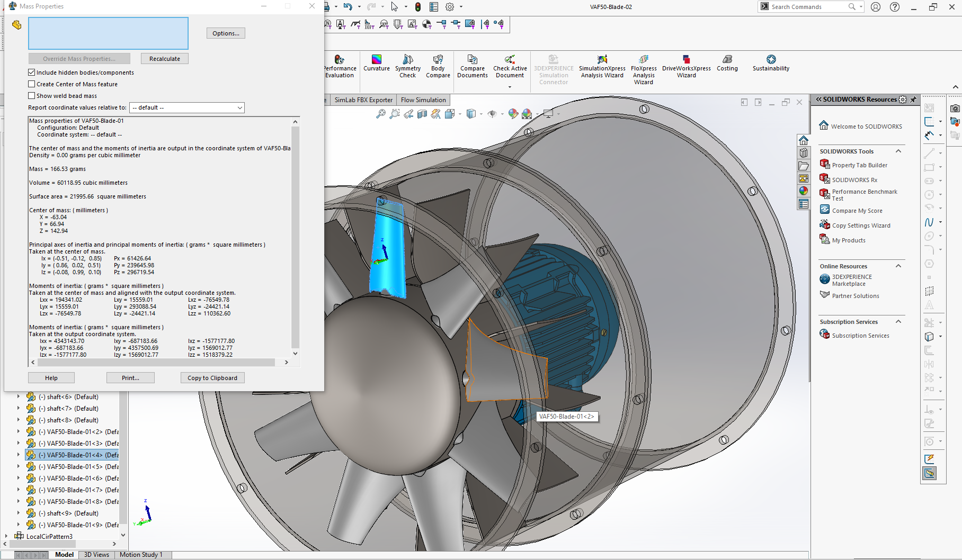
Task: Open 3DEXPERIENCE Marketplace link
Action: [852, 280]
